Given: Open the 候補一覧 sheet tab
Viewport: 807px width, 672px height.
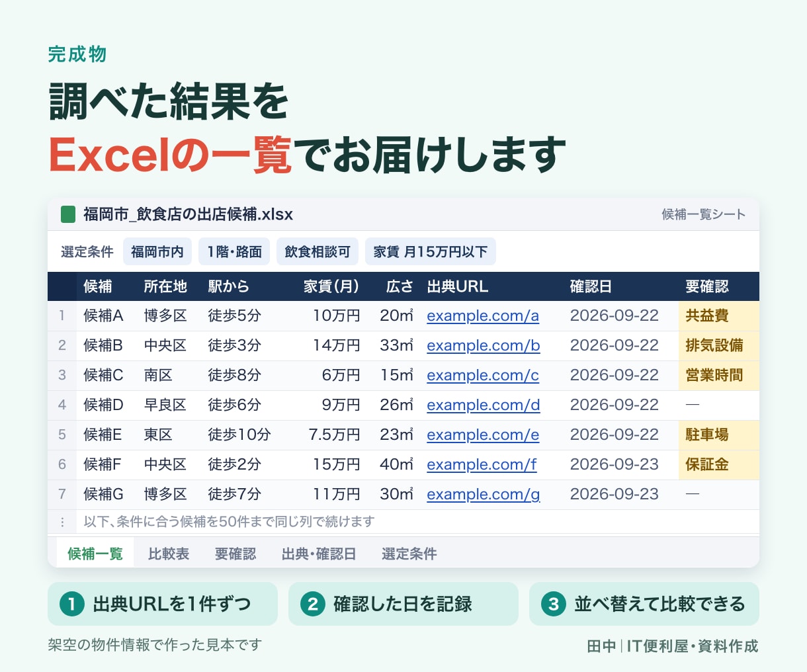Looking at the screenshot, I should click(x=95, y=554).
